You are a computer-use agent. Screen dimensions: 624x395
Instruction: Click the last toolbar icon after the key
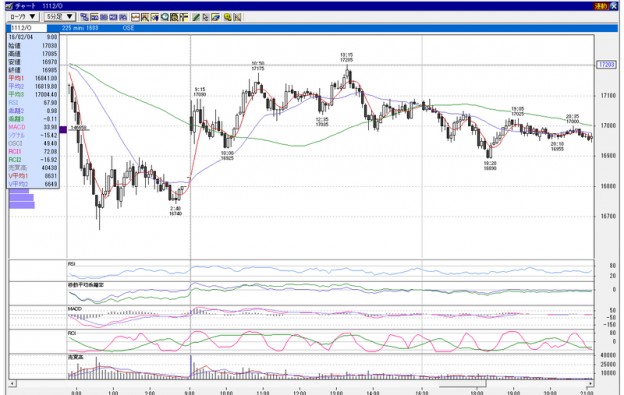238,17
